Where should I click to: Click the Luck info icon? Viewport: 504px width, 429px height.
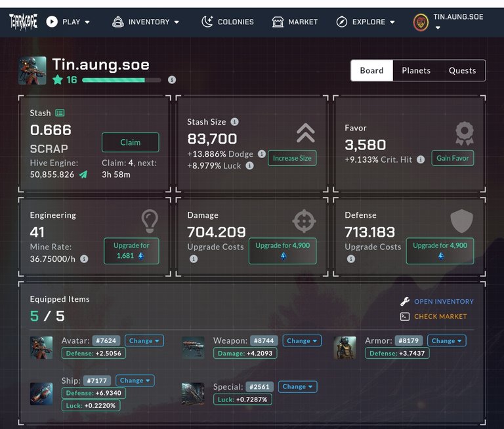[x=250, y=165]
